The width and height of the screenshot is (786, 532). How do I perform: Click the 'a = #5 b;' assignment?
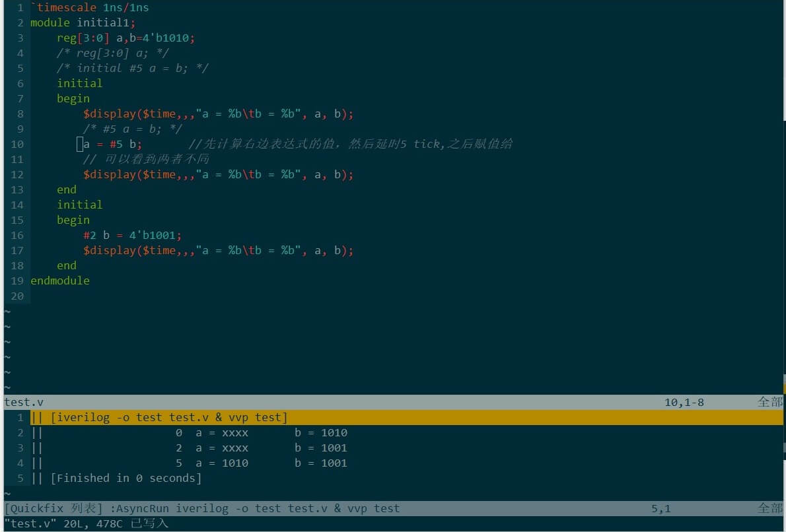113,145
